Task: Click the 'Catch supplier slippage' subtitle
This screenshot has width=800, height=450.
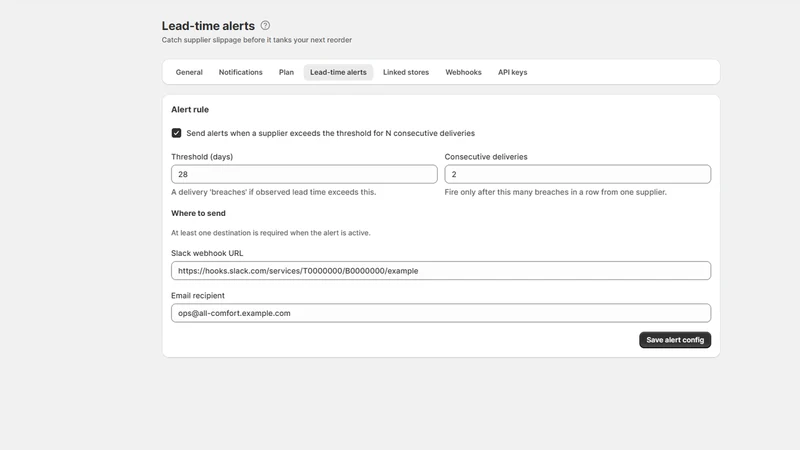Action: tap(257, 40)
